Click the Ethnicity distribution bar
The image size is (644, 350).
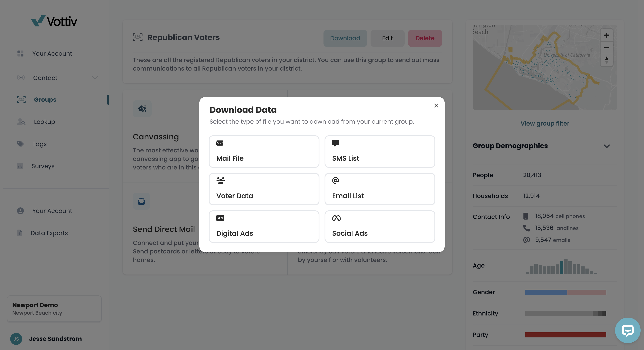566,313
